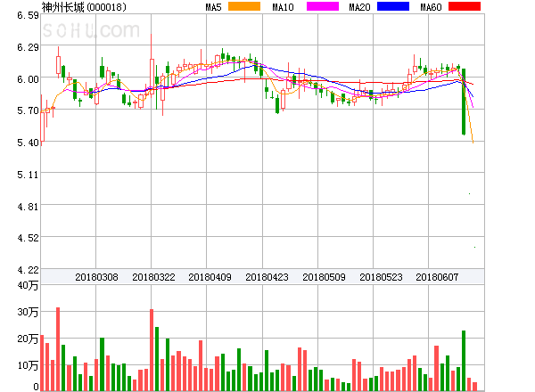This screenshot has height=392, width=535.
Task: Click the stock title 神州长城(000018)
Action: 83,7
